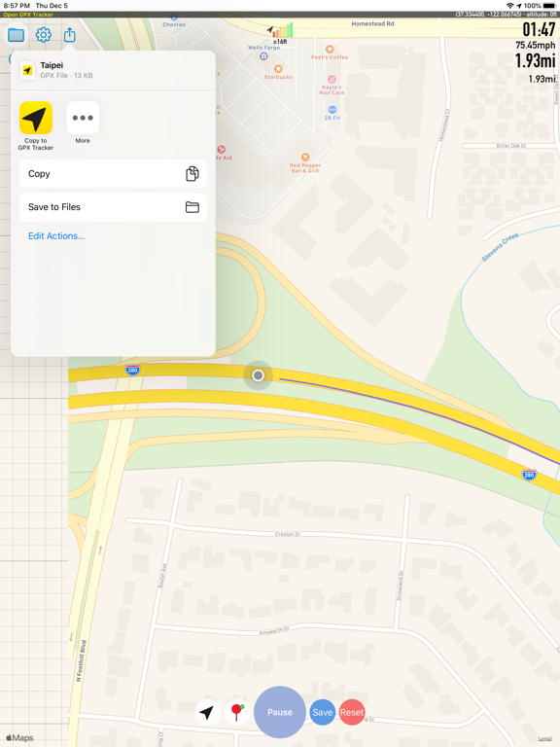Open the Legal link on map
This screenshot has height=747, width=560.
[544, 739]
